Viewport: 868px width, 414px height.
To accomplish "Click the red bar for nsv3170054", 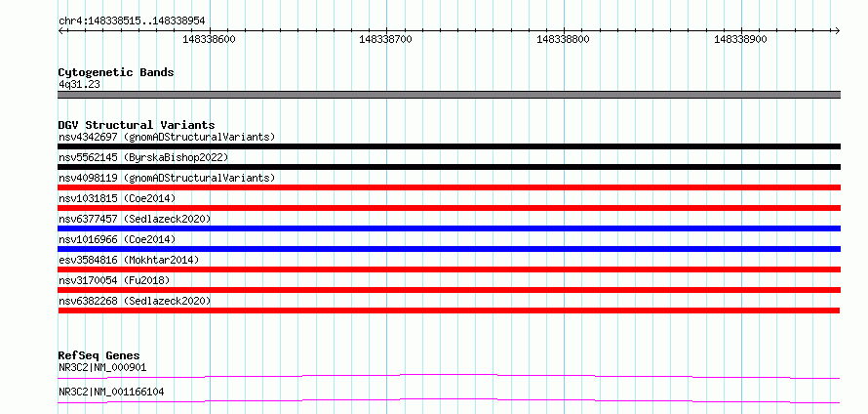I will pyautogui.click(x=450, y=290).
